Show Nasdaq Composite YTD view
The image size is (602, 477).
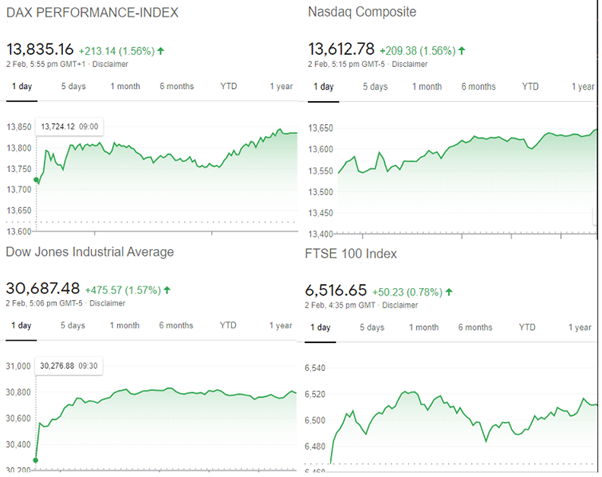pyautogui.click(x=530, y=87)
